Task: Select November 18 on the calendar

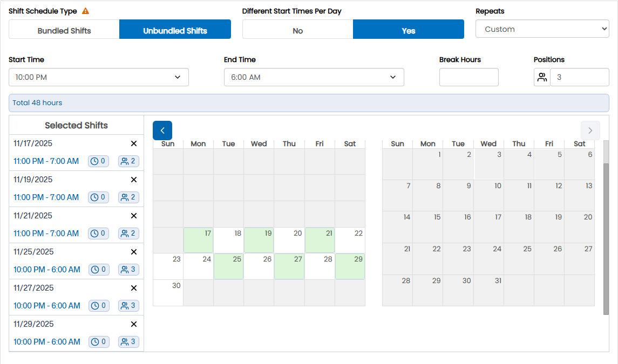Action: coord(229,241)
